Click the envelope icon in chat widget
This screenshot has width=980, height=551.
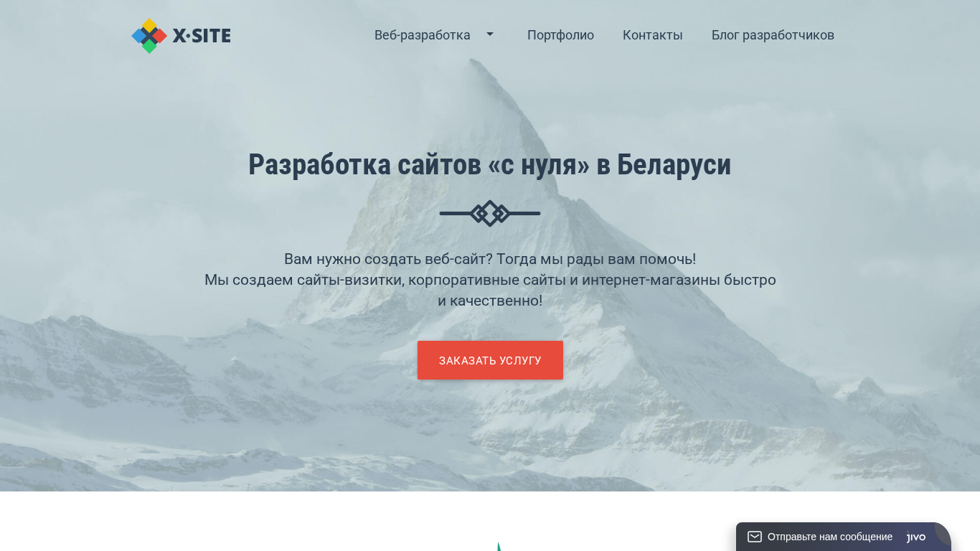pyautogui.click(x=755, y=537)
